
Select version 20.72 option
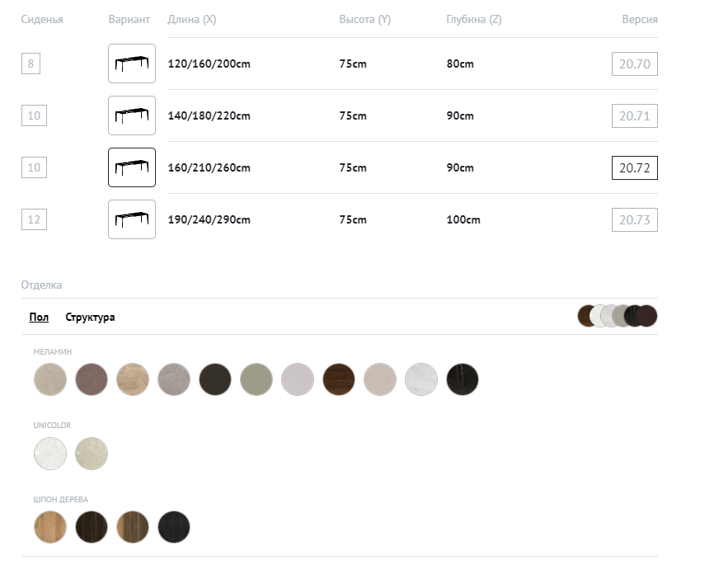tap(634, 167)
